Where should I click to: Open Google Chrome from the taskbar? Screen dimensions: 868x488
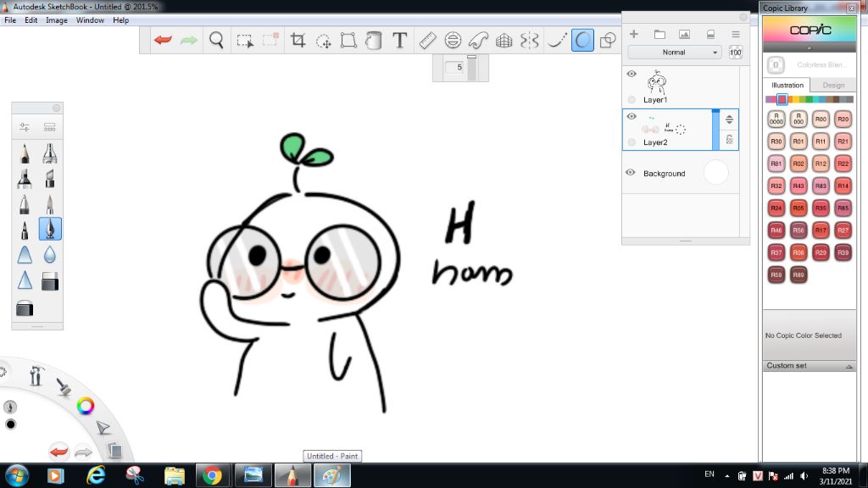click(212, 475)
